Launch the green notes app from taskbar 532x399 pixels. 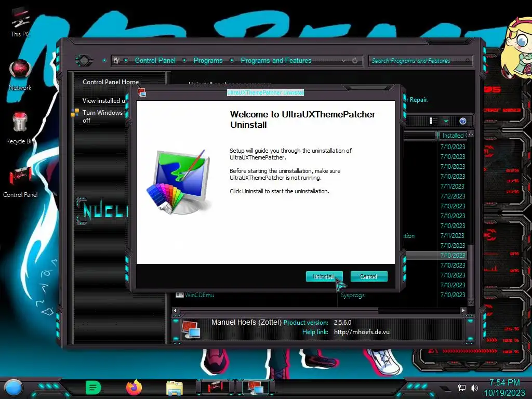[x=94, y=388]
